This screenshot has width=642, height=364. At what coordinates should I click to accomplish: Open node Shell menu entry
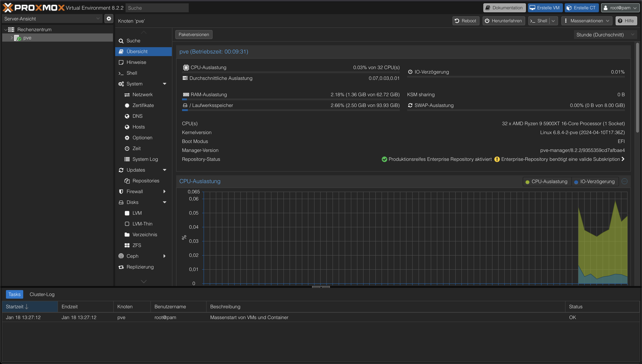pyautogui.click(x=143, y=73)
